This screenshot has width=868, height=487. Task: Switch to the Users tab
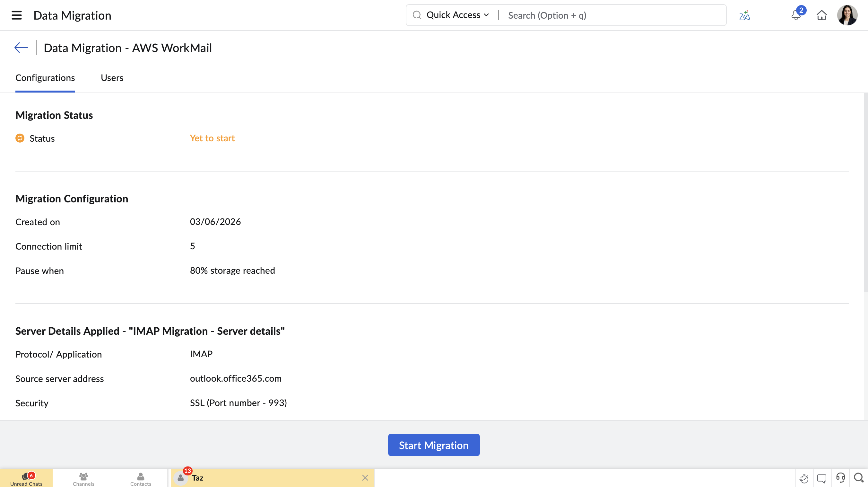tap(112, 78)
